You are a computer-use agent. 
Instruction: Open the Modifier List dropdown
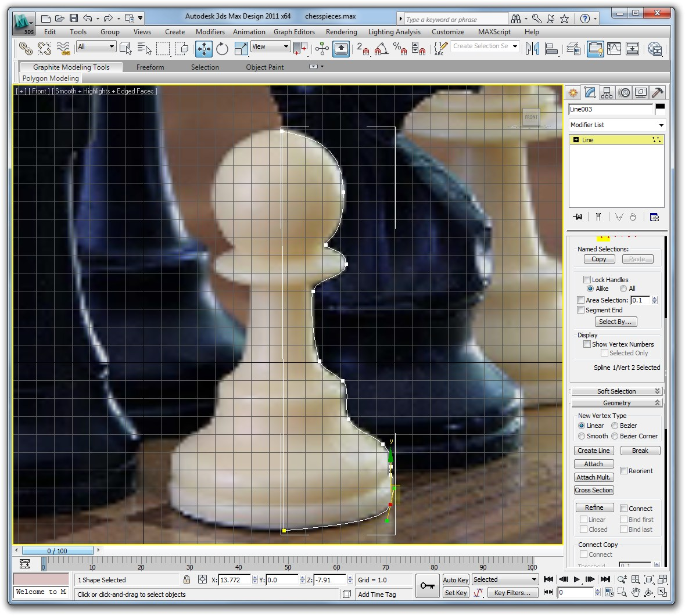[616, 125]
